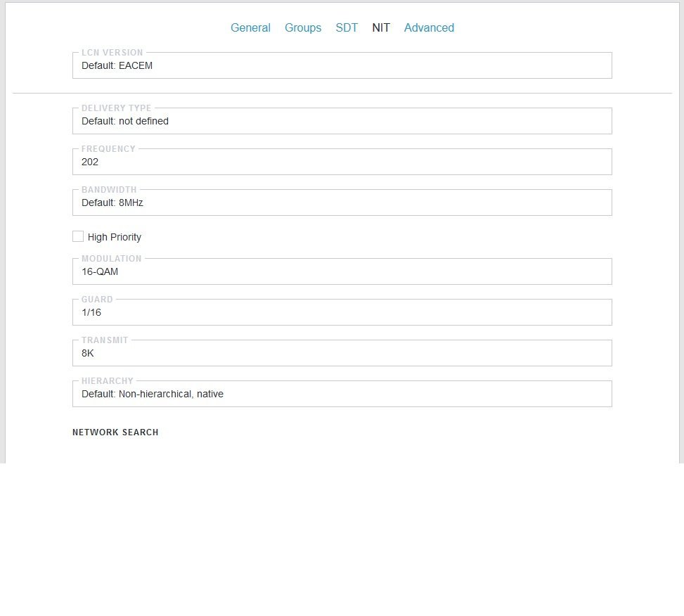Click the 202 frequency value
Screen dimensions: 684x616
[90, 162]
